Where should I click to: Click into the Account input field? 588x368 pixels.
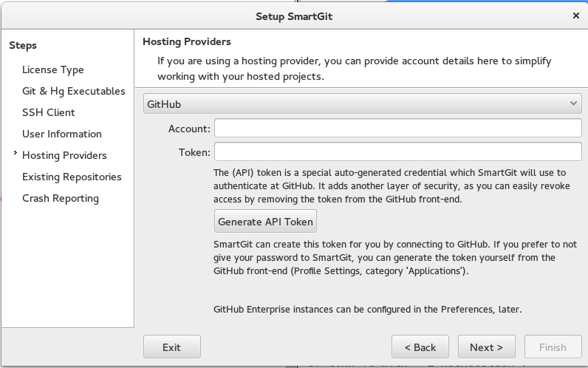[398, 129]
